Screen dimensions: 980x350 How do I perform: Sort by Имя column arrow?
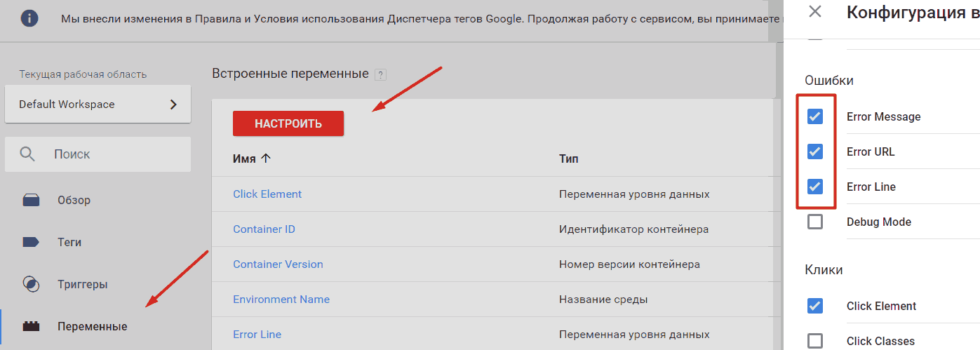pos(265,159)
